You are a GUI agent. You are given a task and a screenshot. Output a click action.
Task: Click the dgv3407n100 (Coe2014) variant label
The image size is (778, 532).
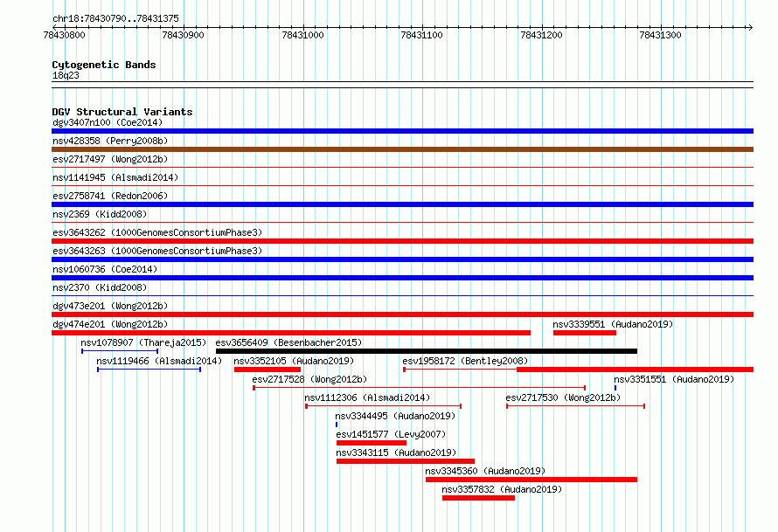coord(108,122)
